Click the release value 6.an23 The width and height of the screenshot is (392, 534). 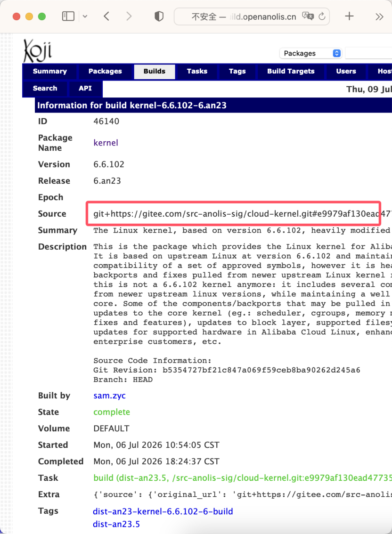click(107, 180)
